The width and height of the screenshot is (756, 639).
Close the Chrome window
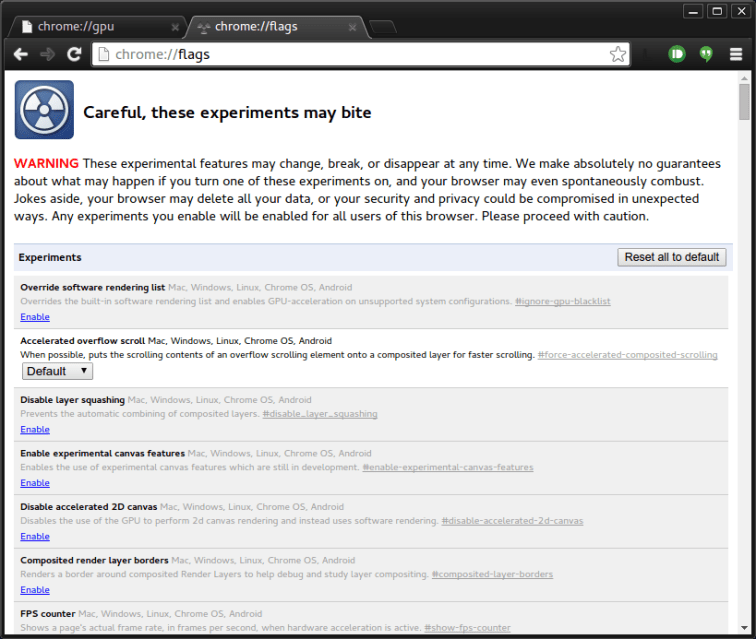point(741,12)
